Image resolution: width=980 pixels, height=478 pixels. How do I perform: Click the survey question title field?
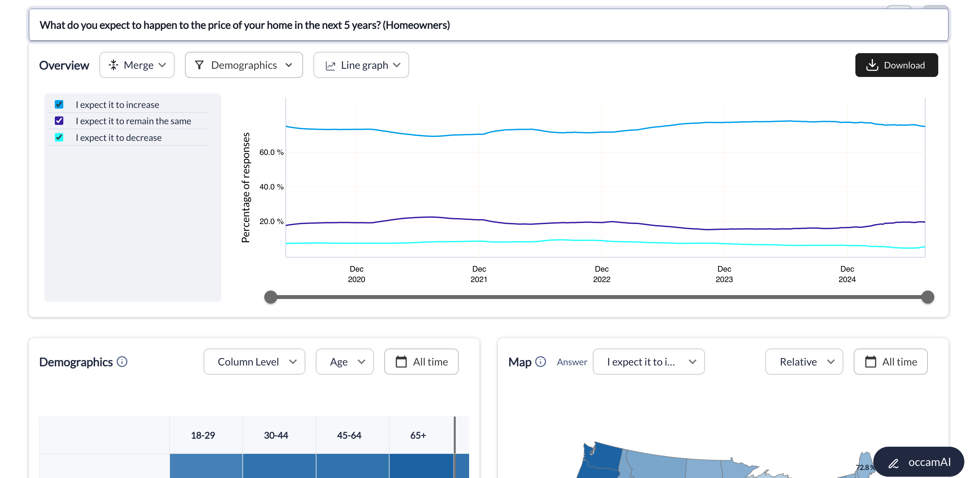[488, 25]
